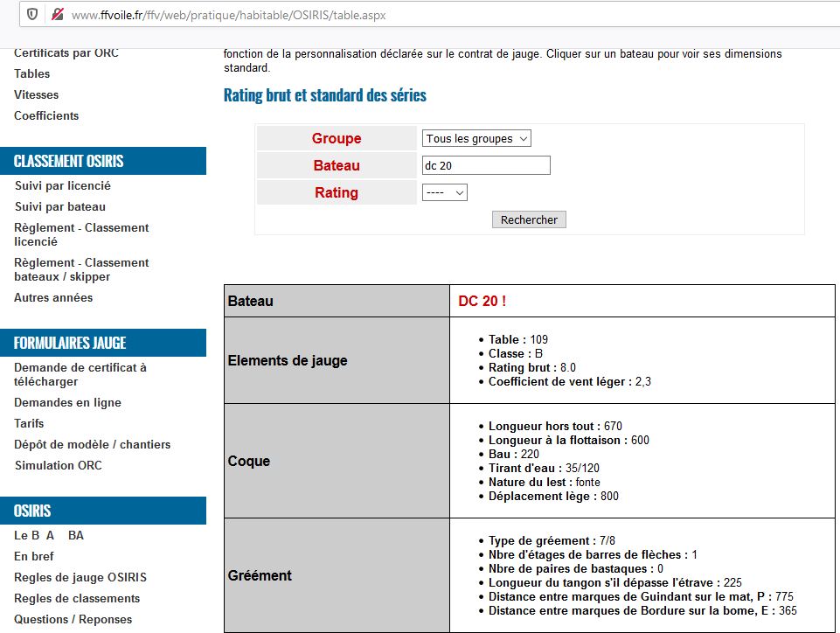Open the Tables sidebar link
The image size is (840, 633).
pos(32,74)
